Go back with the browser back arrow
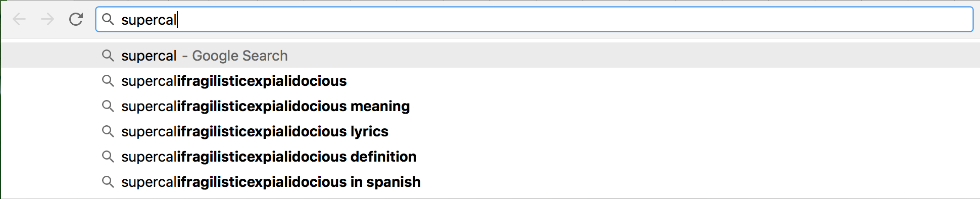 click(19, 20)
